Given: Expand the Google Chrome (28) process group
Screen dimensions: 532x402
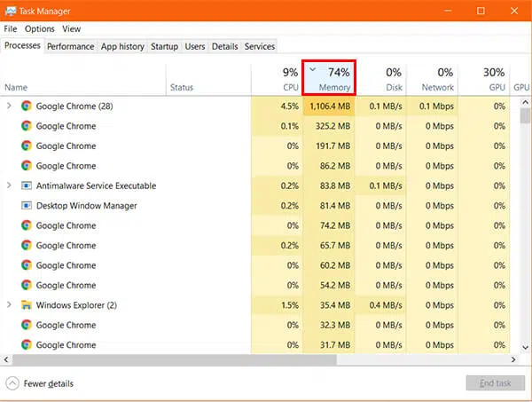Looking at the screenshot, I should (x=10, y=106).
